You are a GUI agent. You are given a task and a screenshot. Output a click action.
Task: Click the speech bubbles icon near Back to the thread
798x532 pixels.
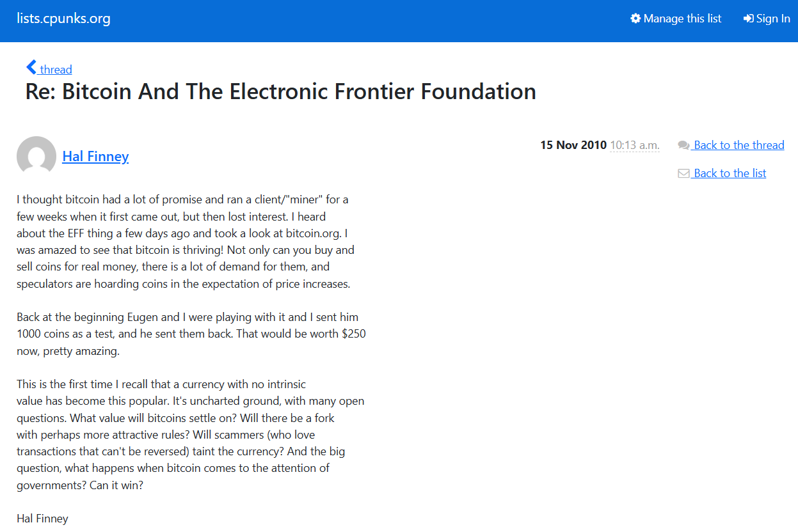pyautogui.click(x=683, y=145)
